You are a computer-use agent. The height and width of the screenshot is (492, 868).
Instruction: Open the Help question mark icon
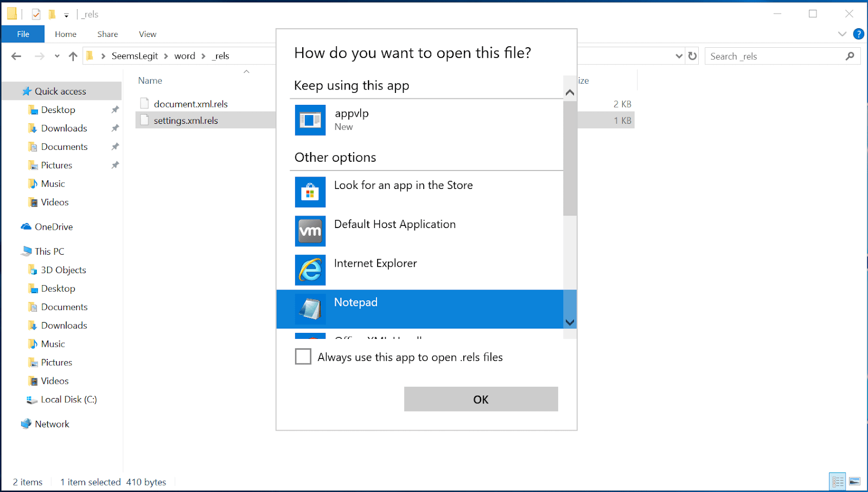pyautogui.click(x=858, y=34)
